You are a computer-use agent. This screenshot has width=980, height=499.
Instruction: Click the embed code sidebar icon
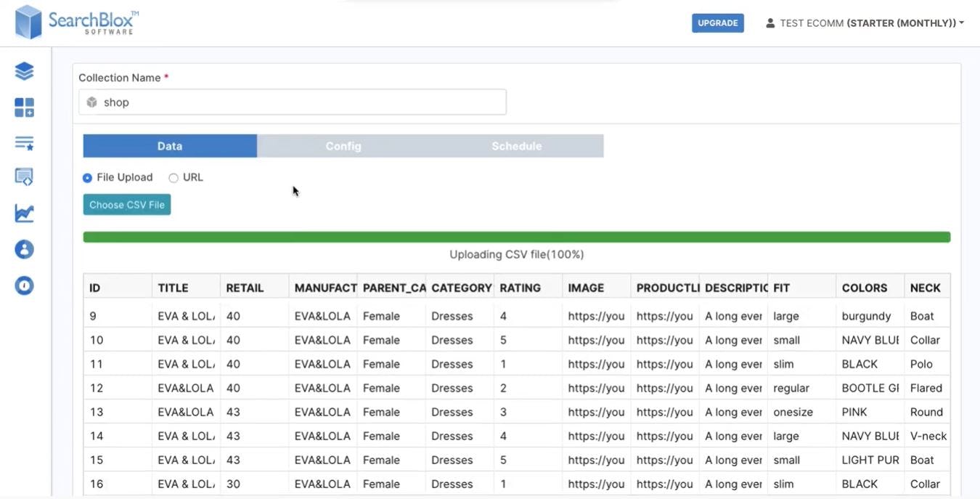pos(23,177)
